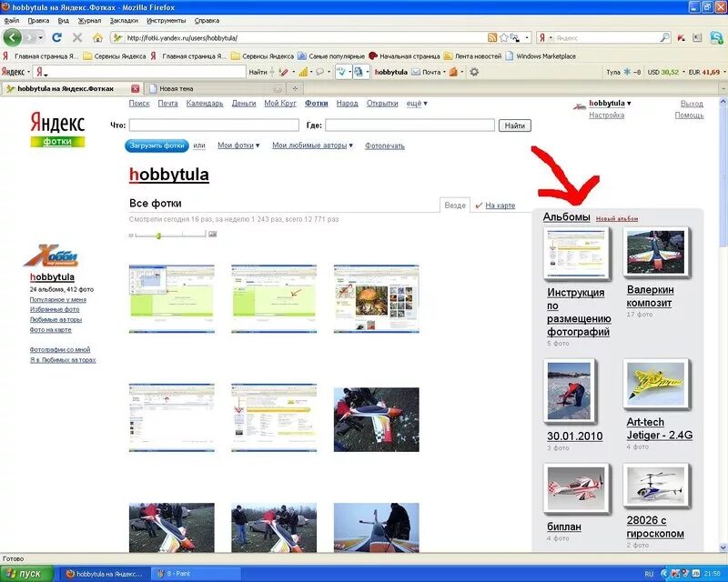Select the Везде tab

click(x=454, y=206)
